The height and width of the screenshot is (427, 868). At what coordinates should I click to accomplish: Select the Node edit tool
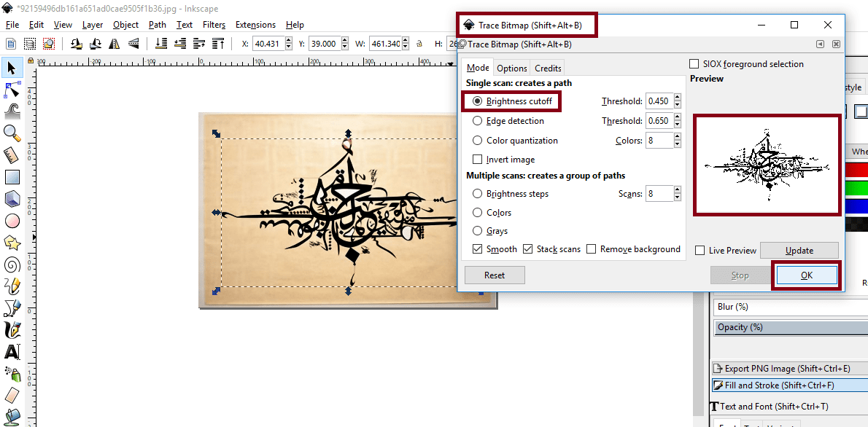point(12,90)
